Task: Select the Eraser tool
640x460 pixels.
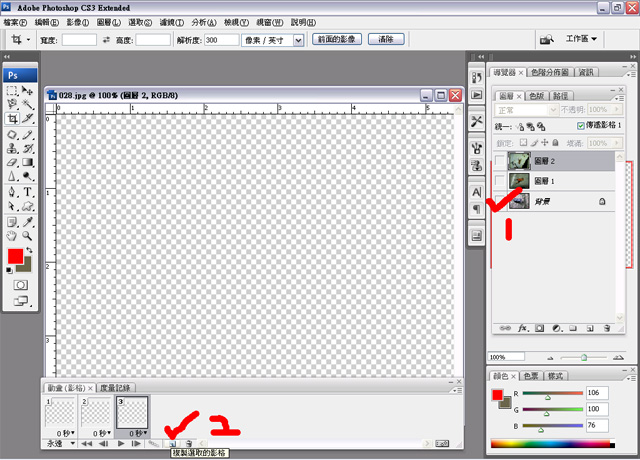Action: pyautogui.click(x=12, y=162)
